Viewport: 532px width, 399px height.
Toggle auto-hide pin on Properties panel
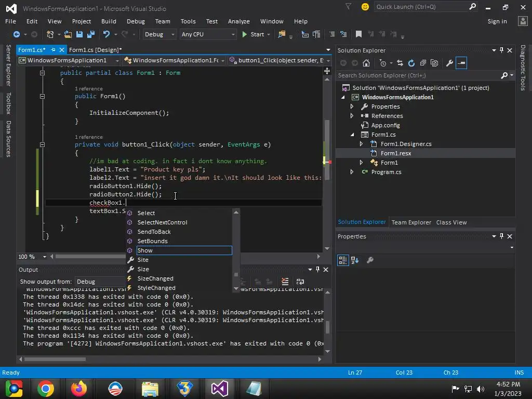tap(501, 236)
